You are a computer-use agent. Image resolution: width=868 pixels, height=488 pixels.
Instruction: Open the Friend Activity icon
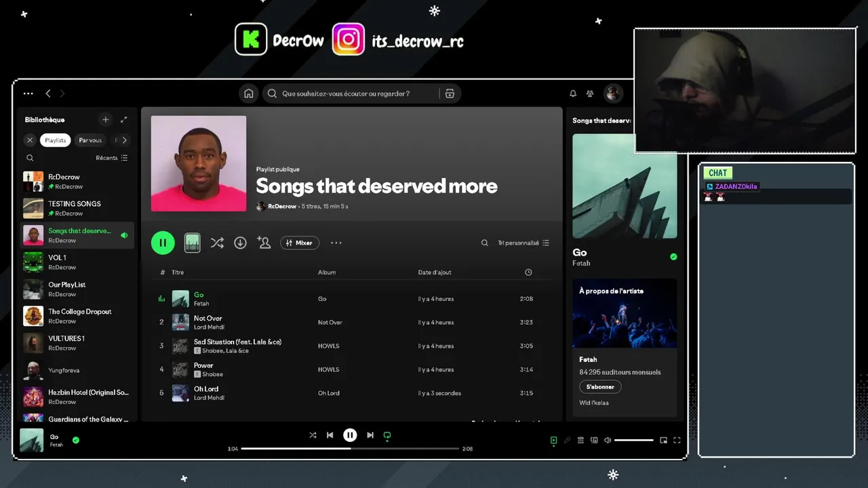(x=590, y=94)
